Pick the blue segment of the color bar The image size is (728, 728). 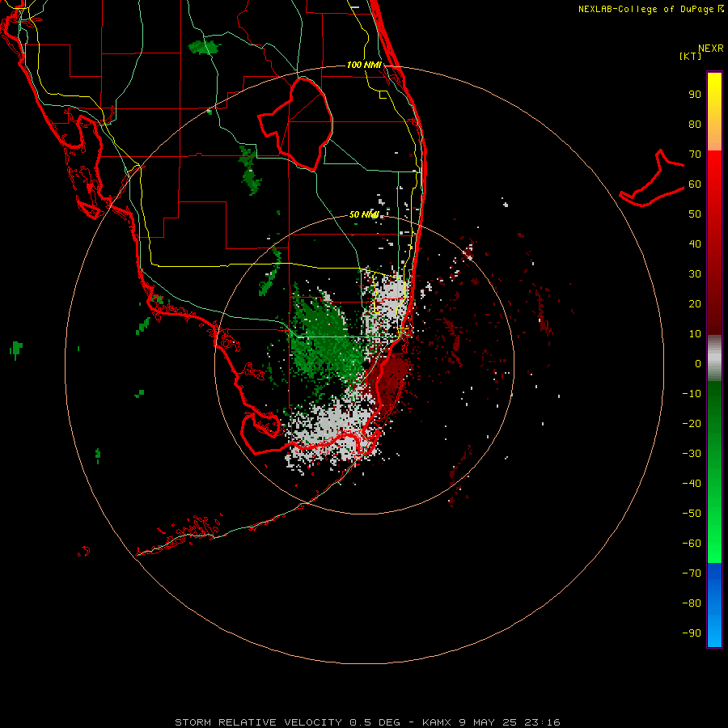(x=714, y=605)
